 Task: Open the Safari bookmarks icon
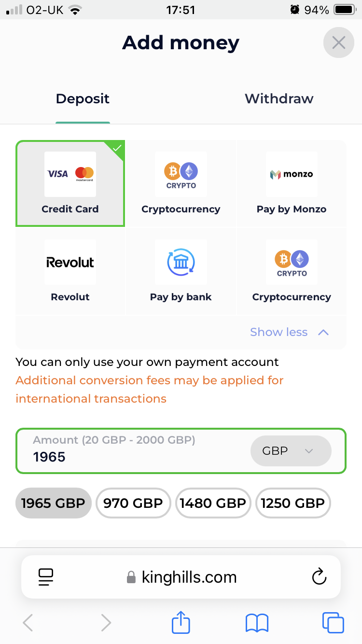point(257,622)
